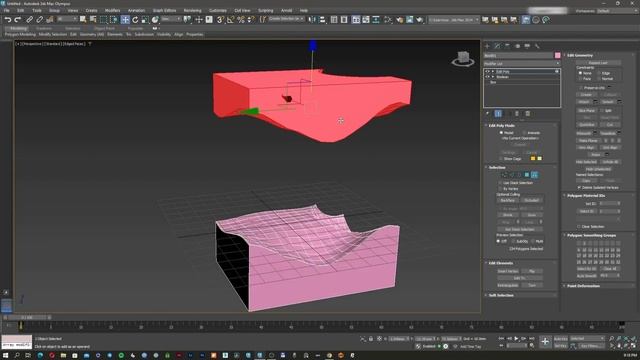This screenshot has height=360, width=640.
Task: Click the Hide Unselected button
Action: (x=599, y=169)
